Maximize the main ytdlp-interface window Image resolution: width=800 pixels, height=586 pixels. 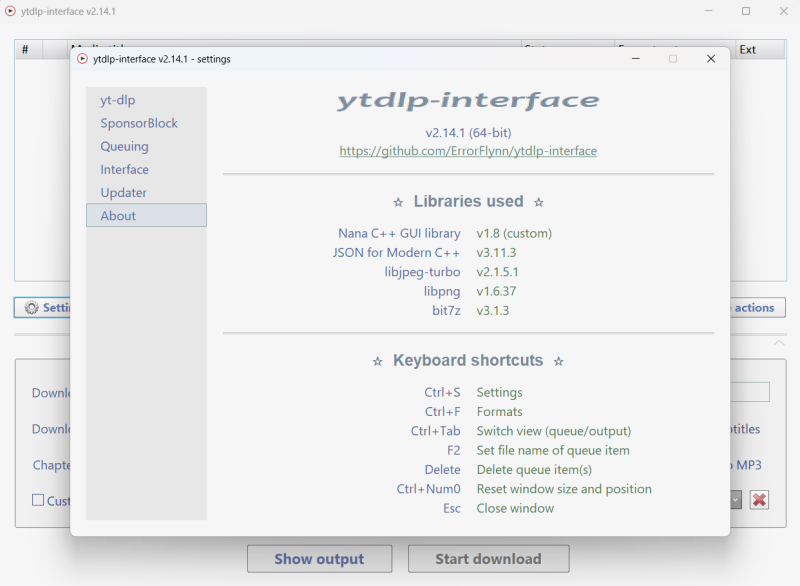746,11
